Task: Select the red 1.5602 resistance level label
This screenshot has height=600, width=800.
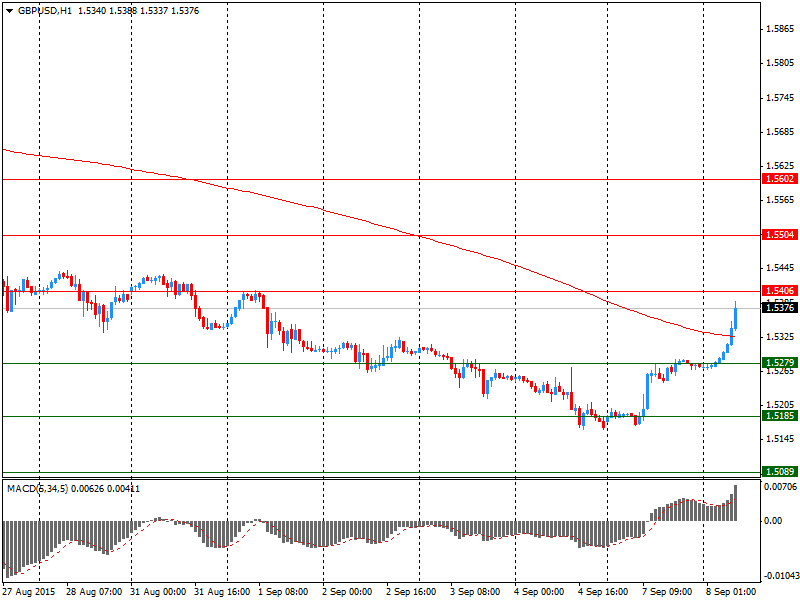Action: (x=780, y=179)
